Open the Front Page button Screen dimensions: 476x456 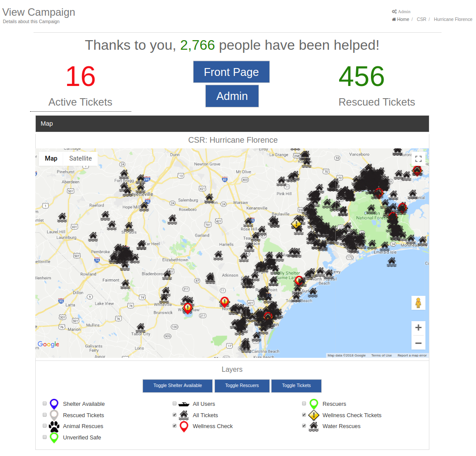tap(231, 72)
